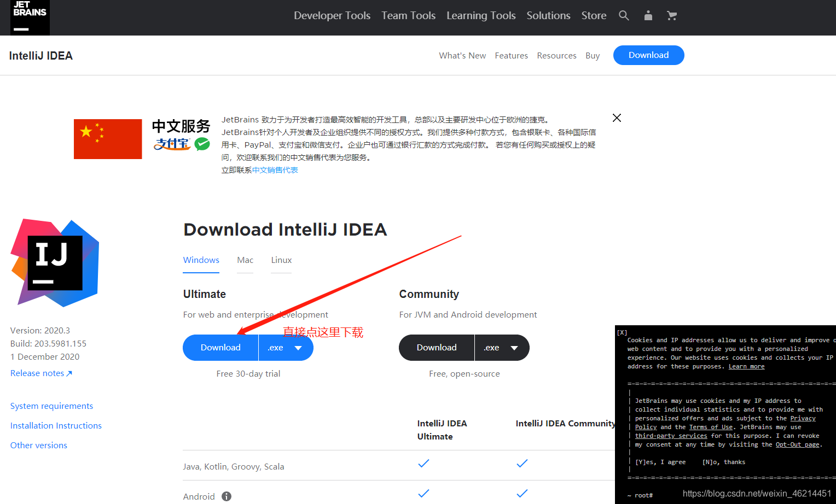836x504 pixels.
Task: Open the Release notes link
Action: [x=41, y=373]
